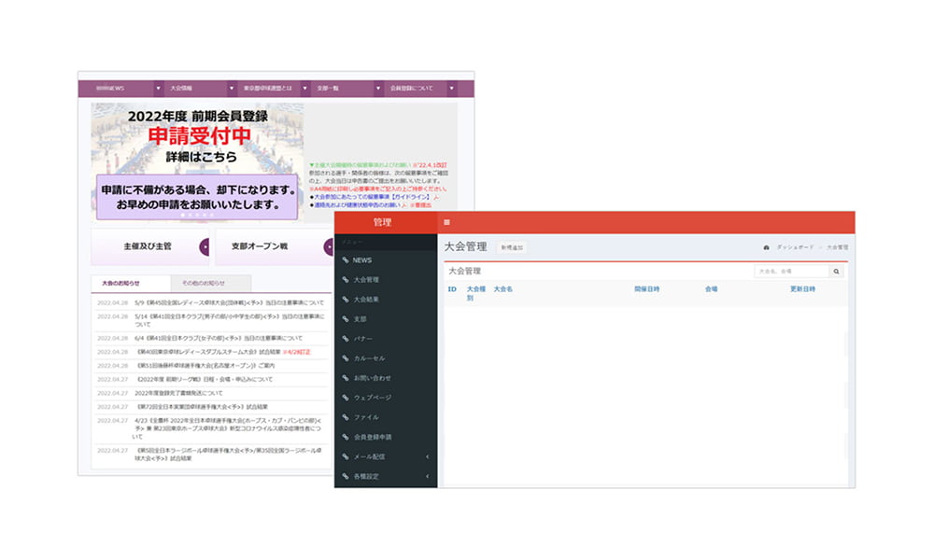Click the link icon next to NEWS in sidebar

tap(345, 260)
